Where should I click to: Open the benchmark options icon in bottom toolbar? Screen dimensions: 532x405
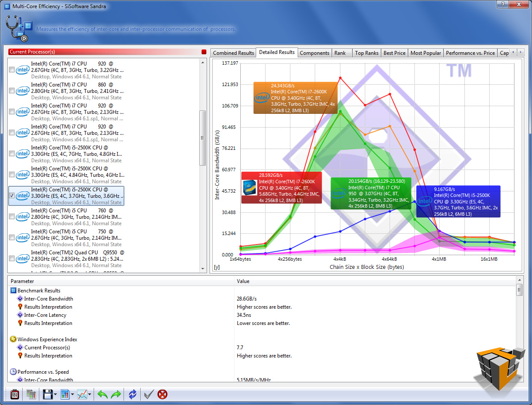[15, 394]
